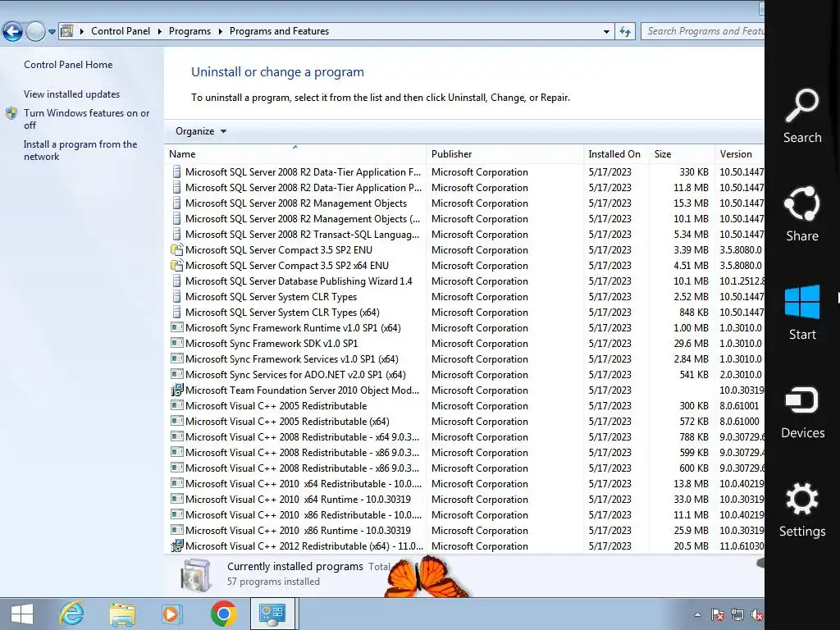Expand the arrow after Programs breadcrumb
The image size is (840, 630).
click(220, 32)
